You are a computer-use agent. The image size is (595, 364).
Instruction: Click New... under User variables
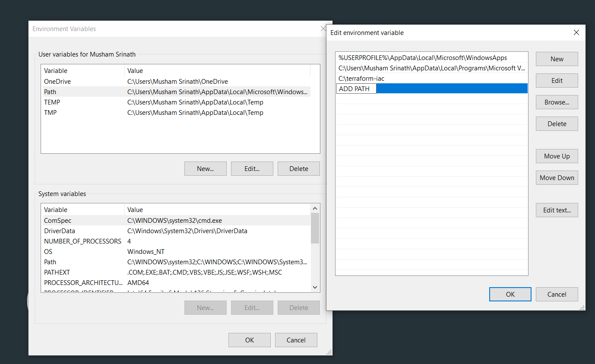click(x=205, y=169)
